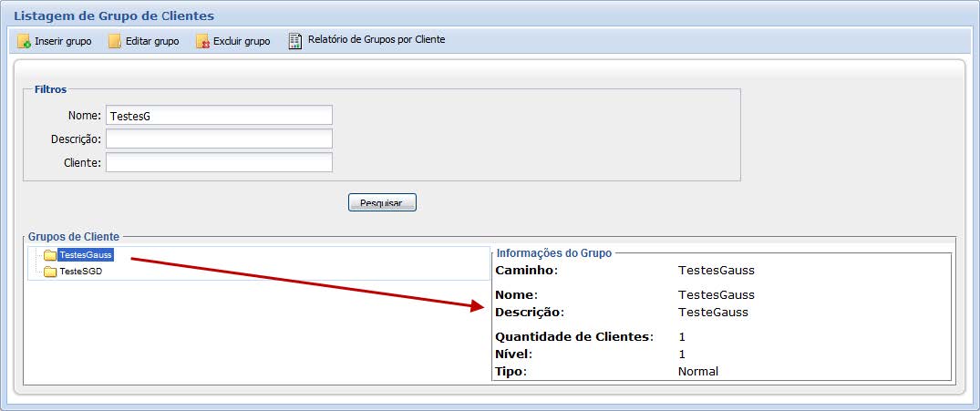Click the Relatório de Grupos report icon
Viewport: 980px width, 411px height.
(294, 40)
